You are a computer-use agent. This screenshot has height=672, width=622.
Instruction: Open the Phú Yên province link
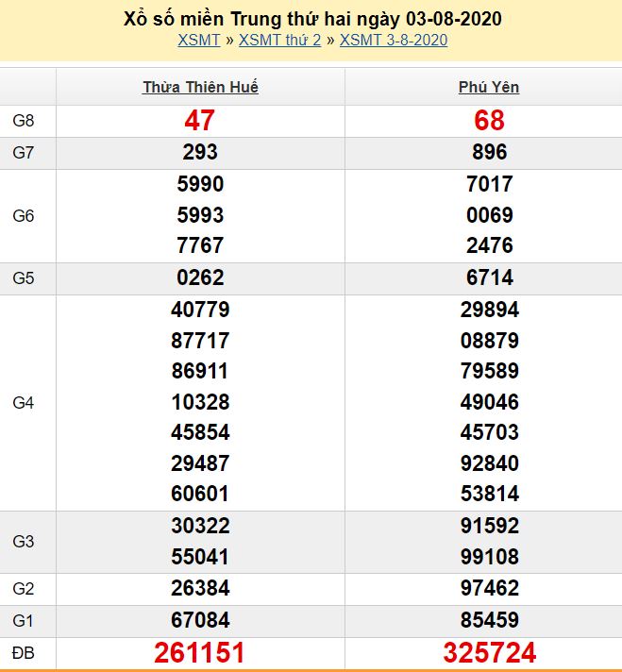click(x=489, y=87)
